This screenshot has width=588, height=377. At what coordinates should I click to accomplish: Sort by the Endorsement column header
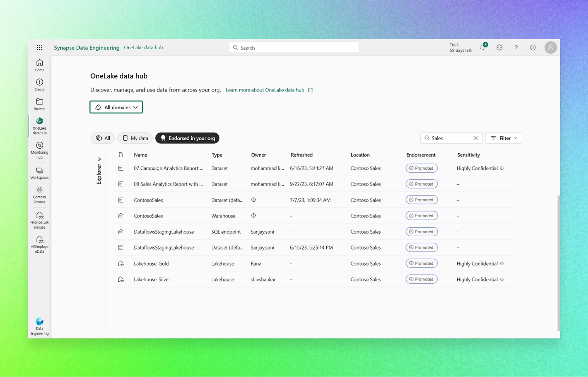click(421, 155)
